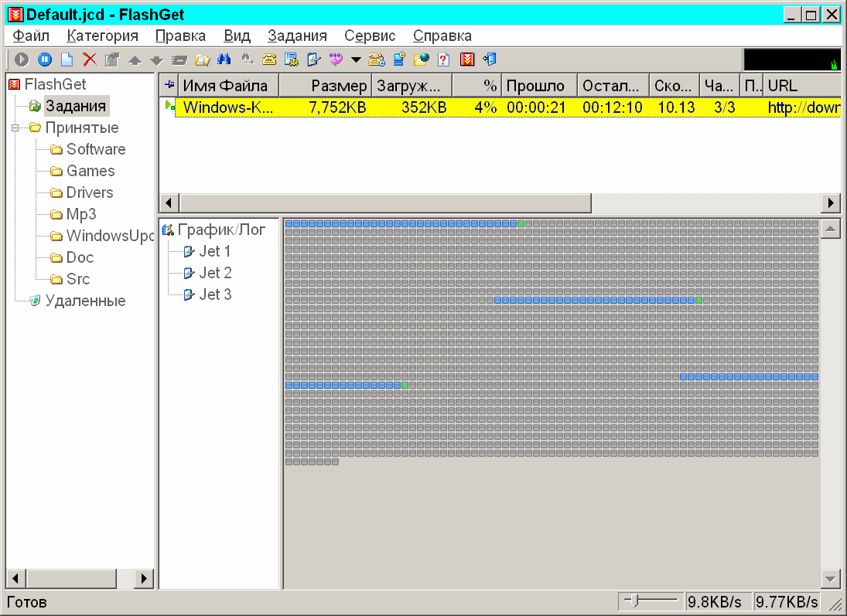This screenshot has width=847, height=616.
Task: Click the red question mark help icon
Action: [443, 60]
